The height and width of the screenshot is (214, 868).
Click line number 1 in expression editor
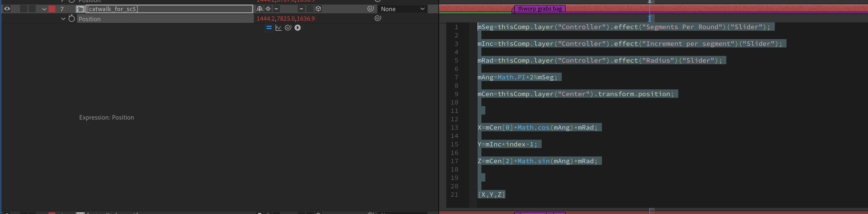456,27
